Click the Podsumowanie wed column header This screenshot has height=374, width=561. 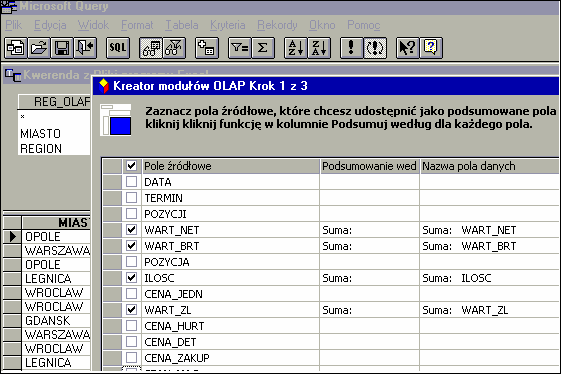click(x=370, y=166)
